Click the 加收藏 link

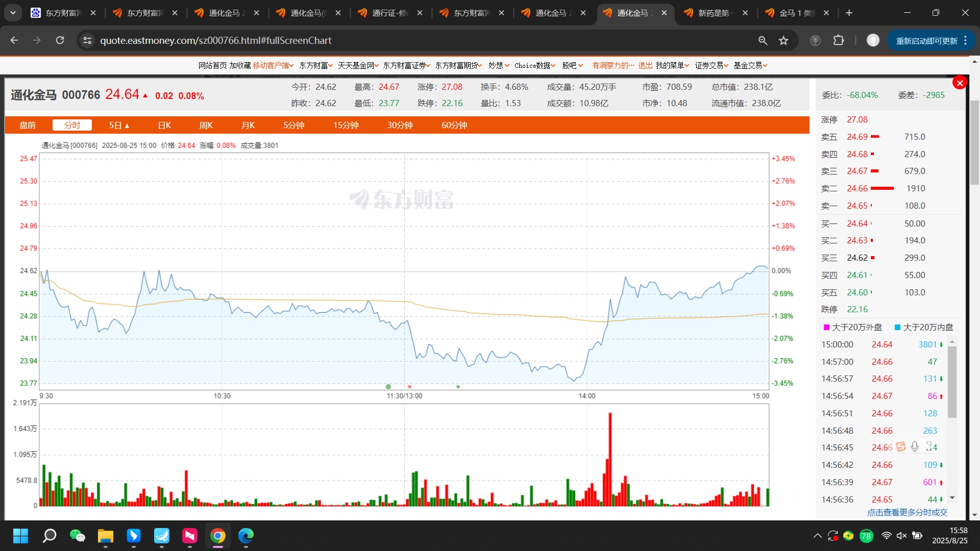[x=240, y=65]
